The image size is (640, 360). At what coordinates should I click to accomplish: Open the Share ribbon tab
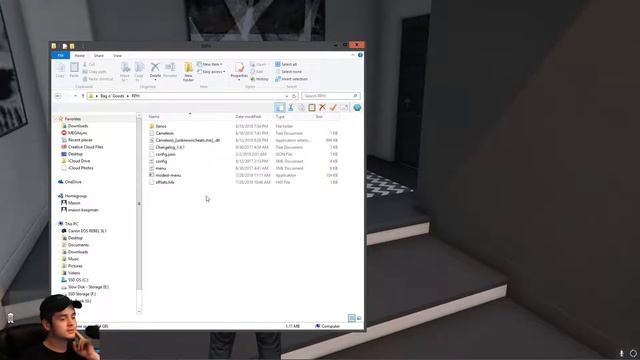[99, 56]
